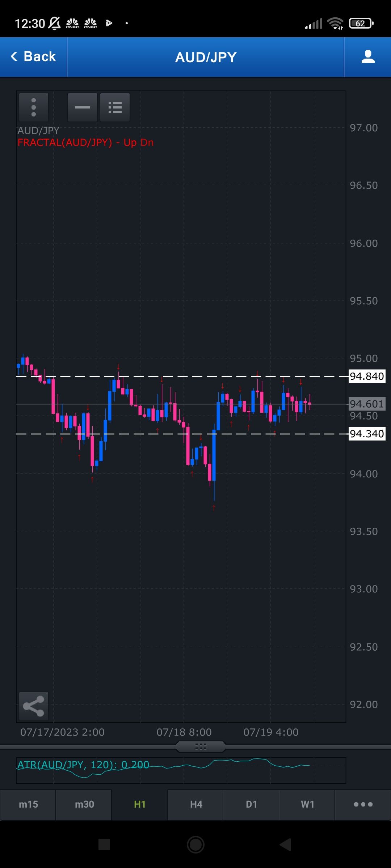Tap the Android recent apps square

104,844
